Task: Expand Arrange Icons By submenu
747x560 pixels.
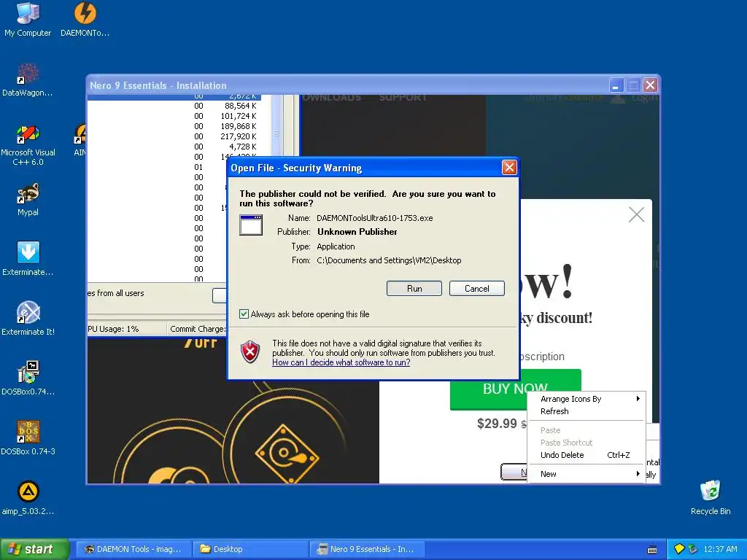Action: coord(586,399)
